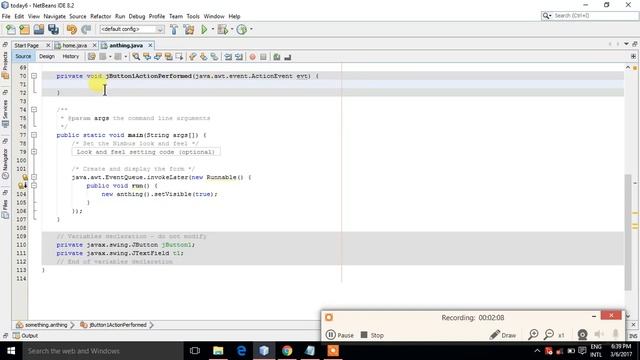Collapse the main method fold at line 77
The width and height of the screenshot is (640, 360).
click(x=34, y=135)
